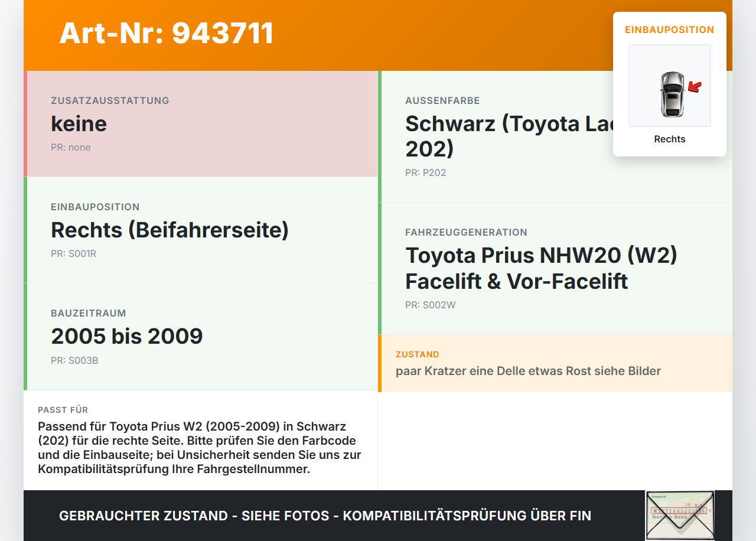Click the EINBAUPOSITION label in the left column

95,207
